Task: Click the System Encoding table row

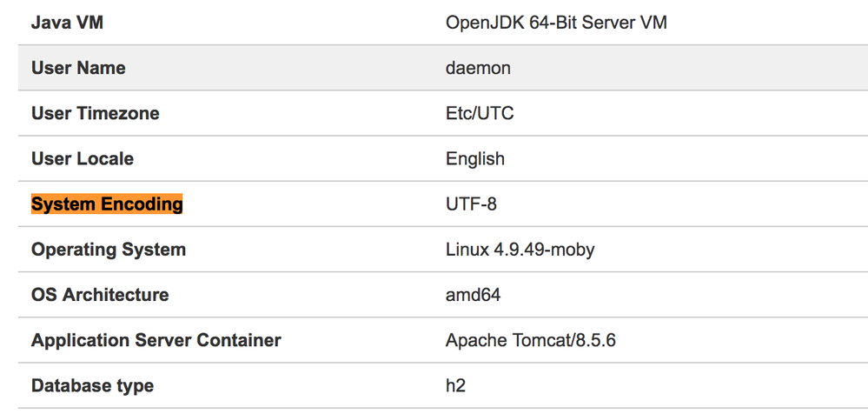Action: tap(443, 204)
